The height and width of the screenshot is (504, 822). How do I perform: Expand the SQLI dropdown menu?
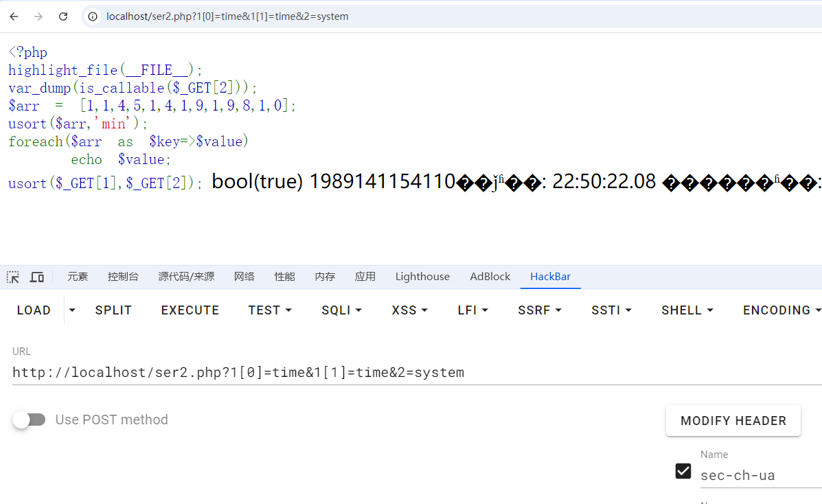point(341,310)
